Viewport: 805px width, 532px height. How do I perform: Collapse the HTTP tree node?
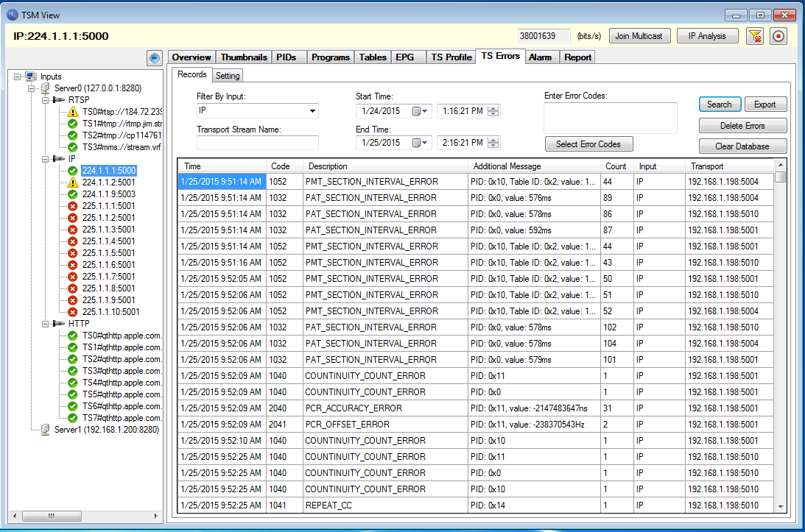46,324
